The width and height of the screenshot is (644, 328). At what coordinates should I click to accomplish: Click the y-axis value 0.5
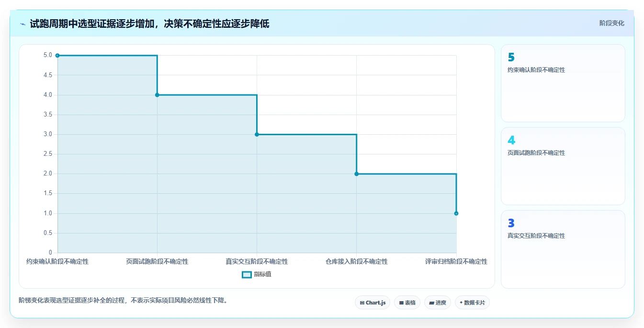(47, 233)
